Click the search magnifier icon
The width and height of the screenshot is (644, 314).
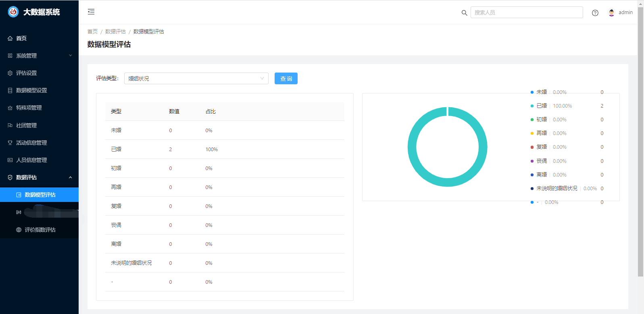tap(464, 13)
